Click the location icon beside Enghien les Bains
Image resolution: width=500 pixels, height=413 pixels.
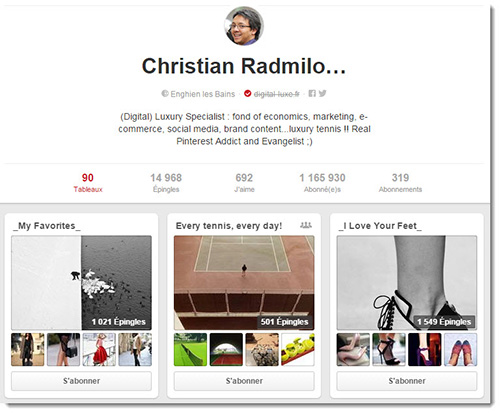165,94
